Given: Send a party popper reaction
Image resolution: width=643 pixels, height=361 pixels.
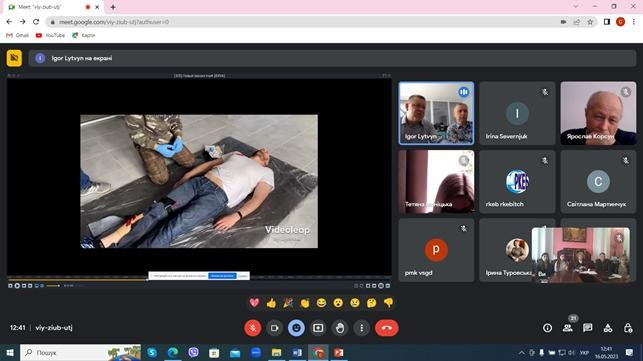Looking at the screenshot, I should tap(288, 303).
